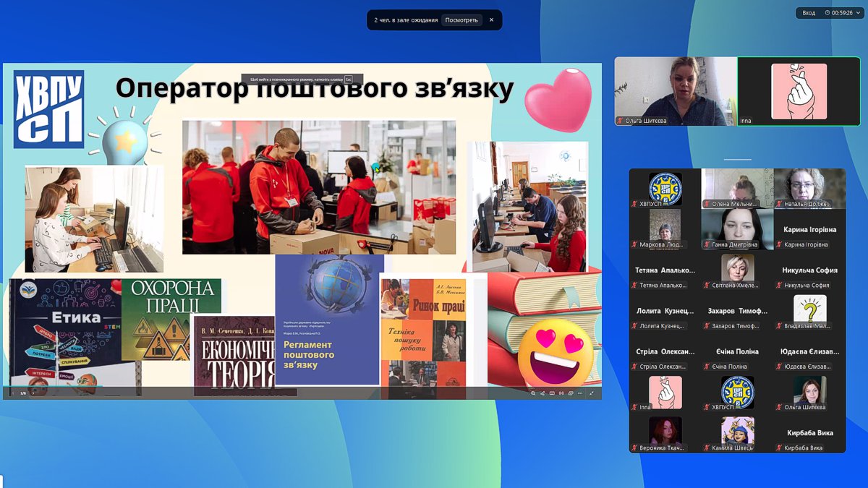Click the muted mic icon beside Наталья Долже…
This screenshot has width=868, height=488.
point(780,204)
